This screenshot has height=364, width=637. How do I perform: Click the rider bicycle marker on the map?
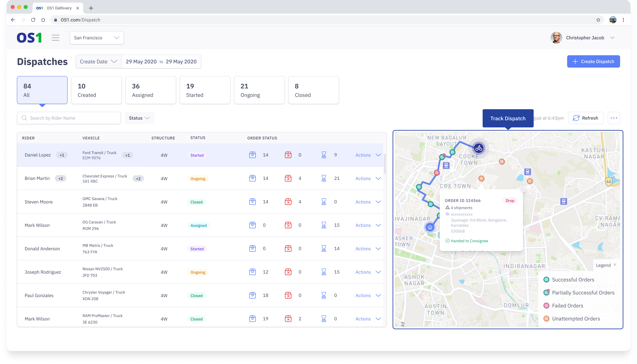pos(479,149)
